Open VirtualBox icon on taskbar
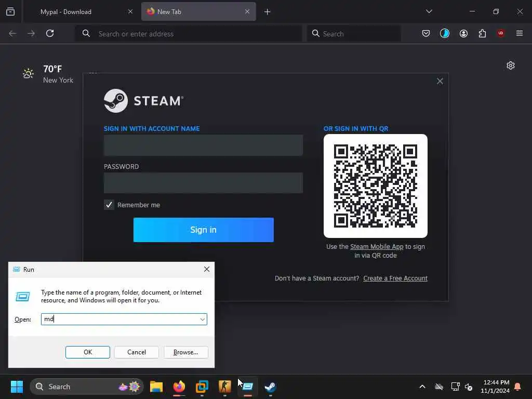 pos(202,387)
